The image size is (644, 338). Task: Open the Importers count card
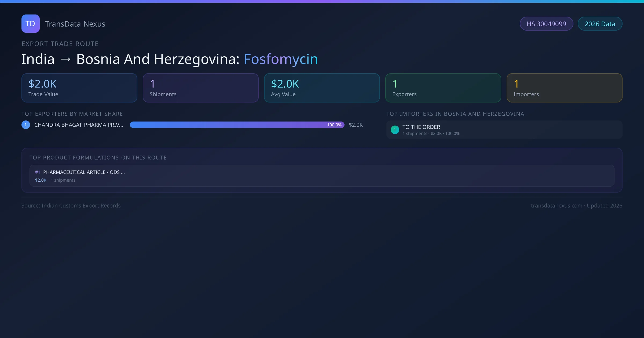point(564,88)
